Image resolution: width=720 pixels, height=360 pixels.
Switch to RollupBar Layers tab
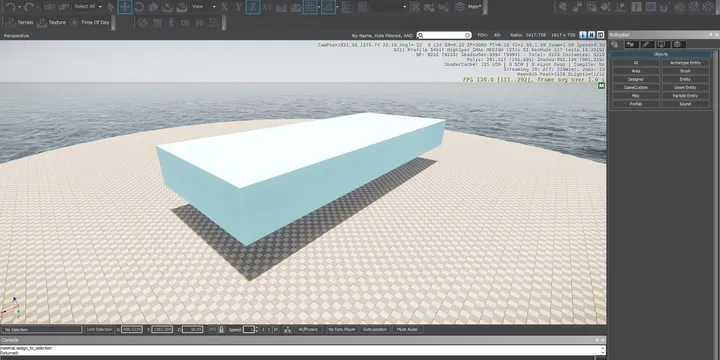[679, 45]
